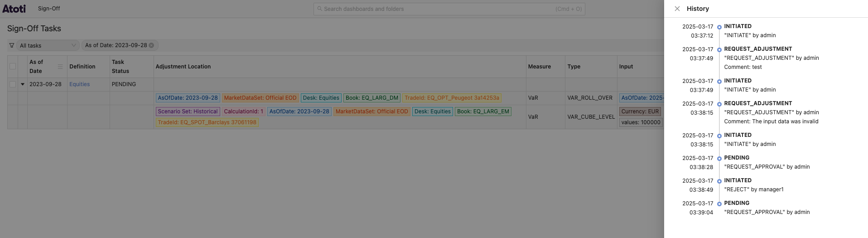Collapse the 2023-09-28 row with the triangle
The width and height of the screenshot is (868, 238).
point(23,84)
